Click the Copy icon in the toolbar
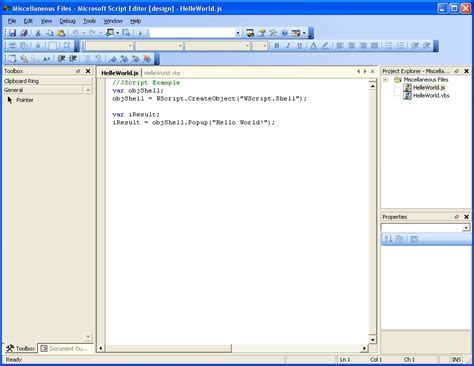Viewport: 474px width, 366px height. pyautogui.click(x=49, y=33)
